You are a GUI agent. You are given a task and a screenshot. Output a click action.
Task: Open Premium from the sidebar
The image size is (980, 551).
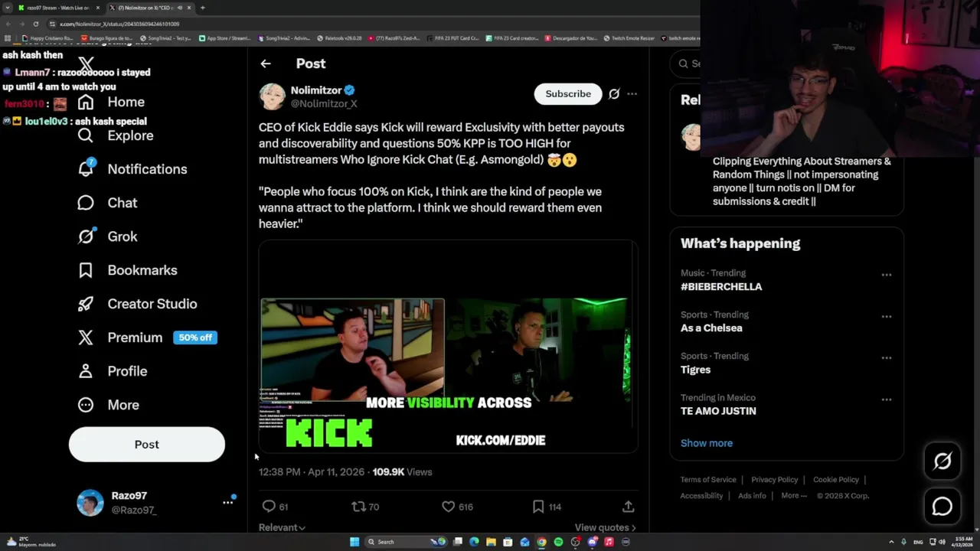147,337
